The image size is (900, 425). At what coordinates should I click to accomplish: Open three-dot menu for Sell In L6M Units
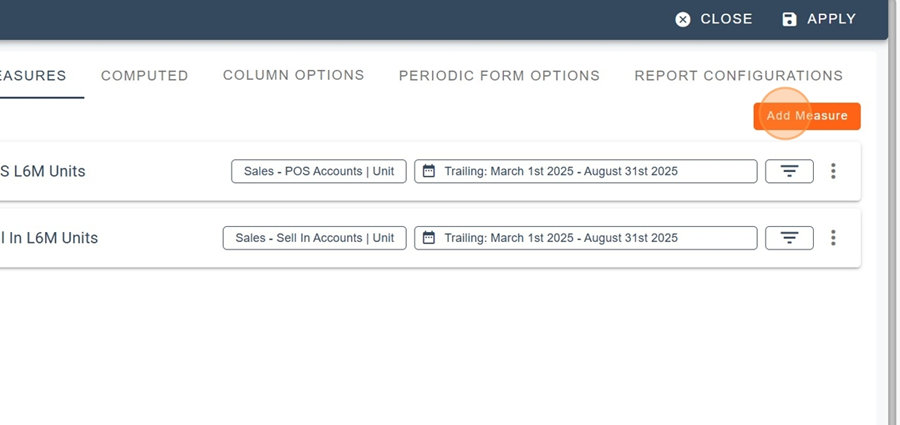(x=833, y=238)
